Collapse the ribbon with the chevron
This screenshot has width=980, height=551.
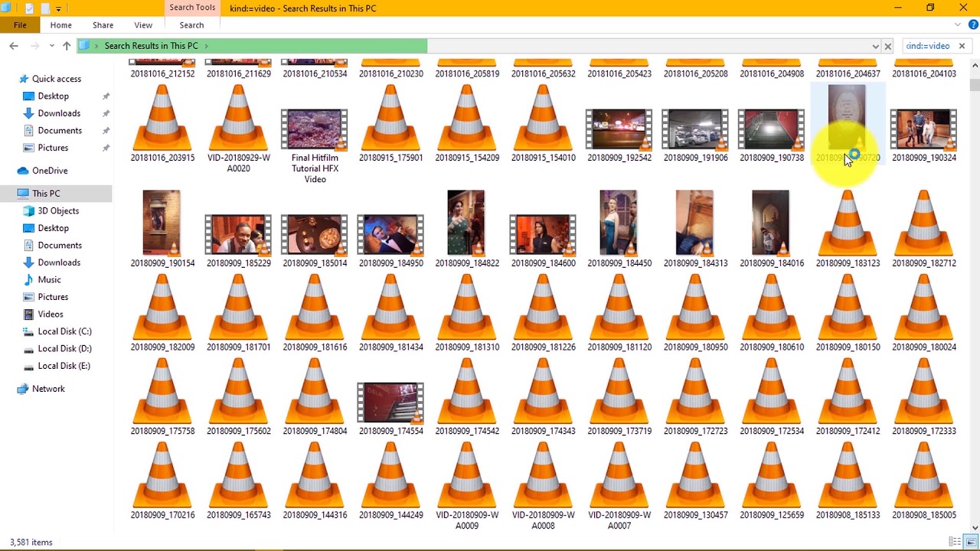(959, 24)
